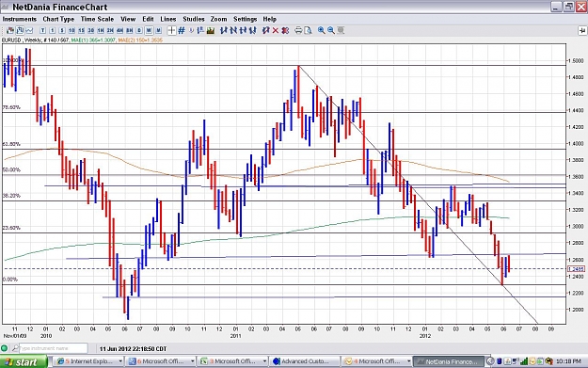
Task: Open the View menu
Action: point(128,19)
